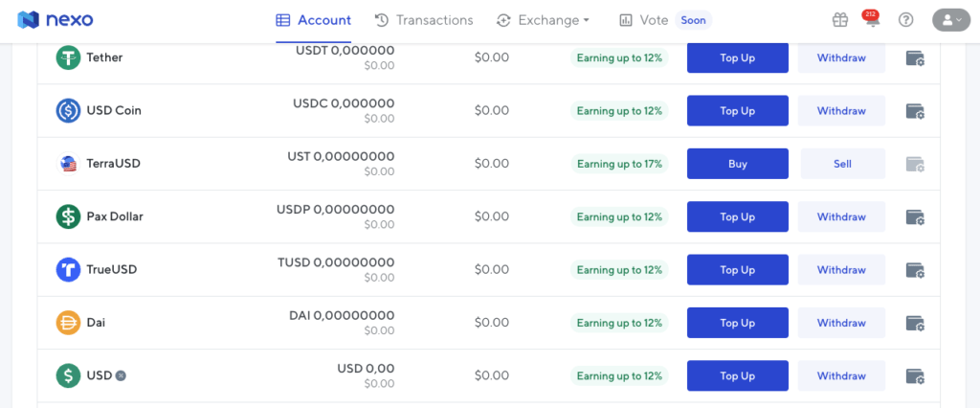
Task: Open the notifications bell
Action: pyautogui.click(x=872, y=20)
